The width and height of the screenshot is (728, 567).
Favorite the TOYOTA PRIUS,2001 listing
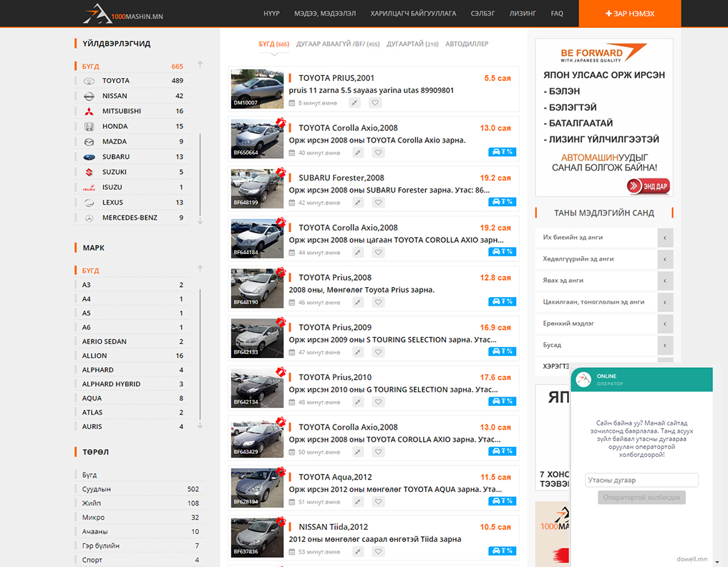(375, 102)
